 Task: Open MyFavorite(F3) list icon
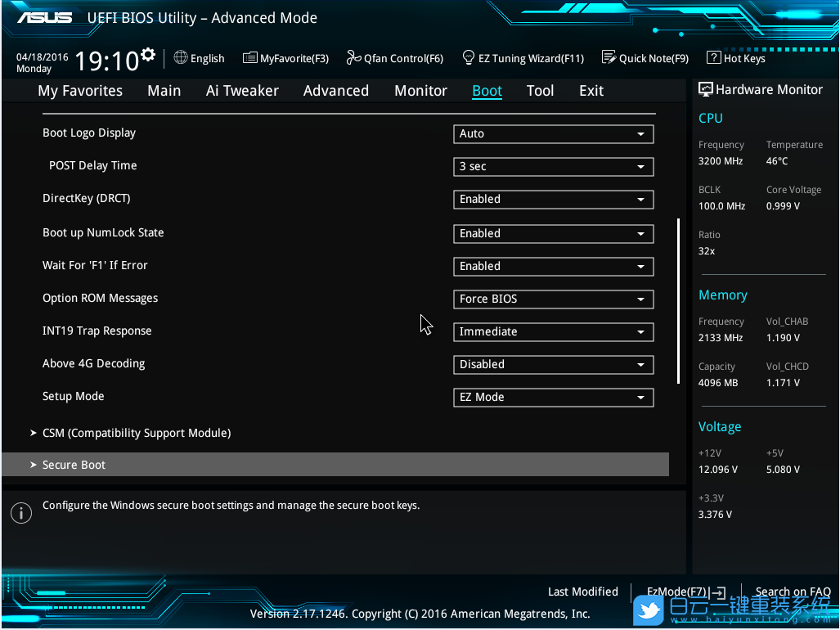tap(250, 58)
